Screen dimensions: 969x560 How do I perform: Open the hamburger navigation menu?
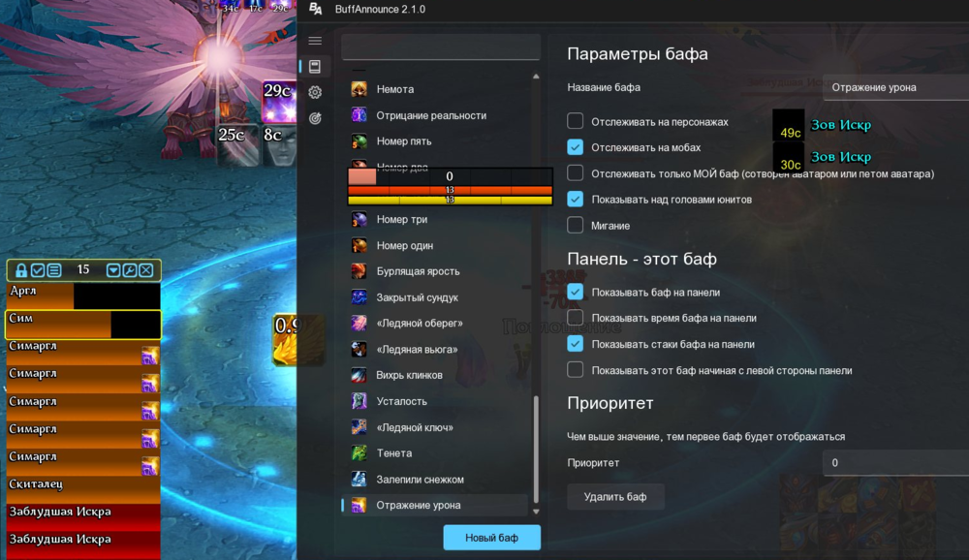(314, 41)
